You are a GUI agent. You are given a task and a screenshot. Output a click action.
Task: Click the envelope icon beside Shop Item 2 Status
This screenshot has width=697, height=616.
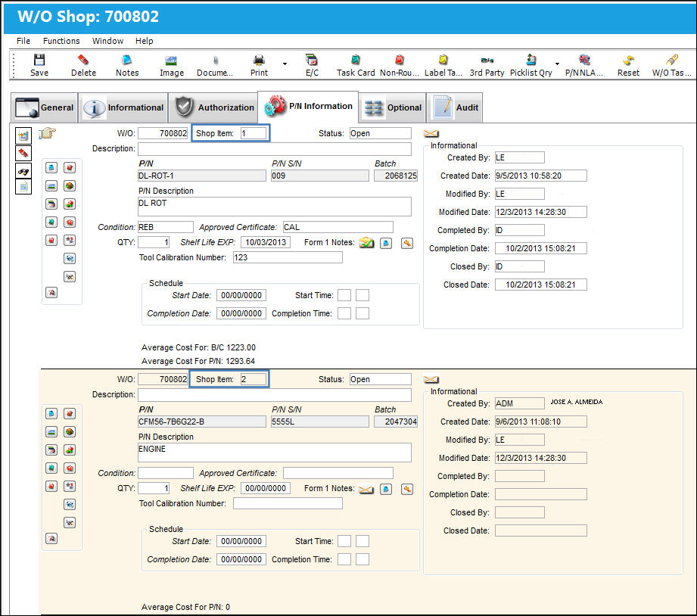(x=431, y=379)
